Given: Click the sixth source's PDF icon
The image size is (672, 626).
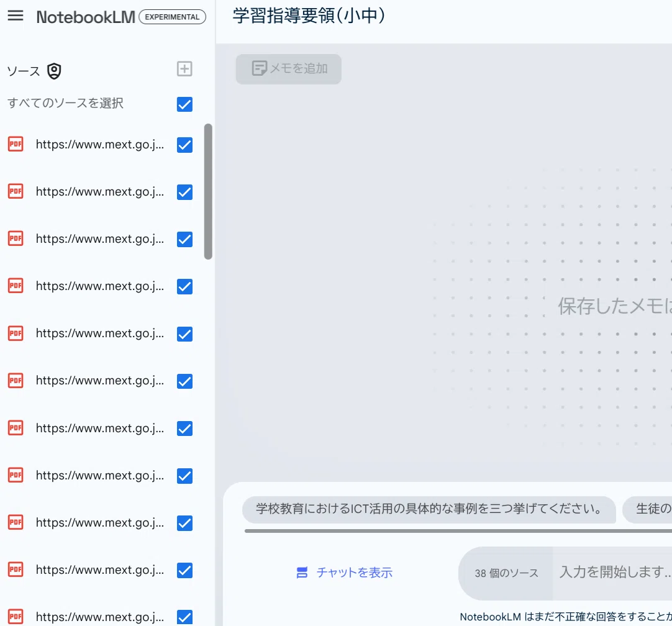Looking at the screenshot, I should coord(16,380).
